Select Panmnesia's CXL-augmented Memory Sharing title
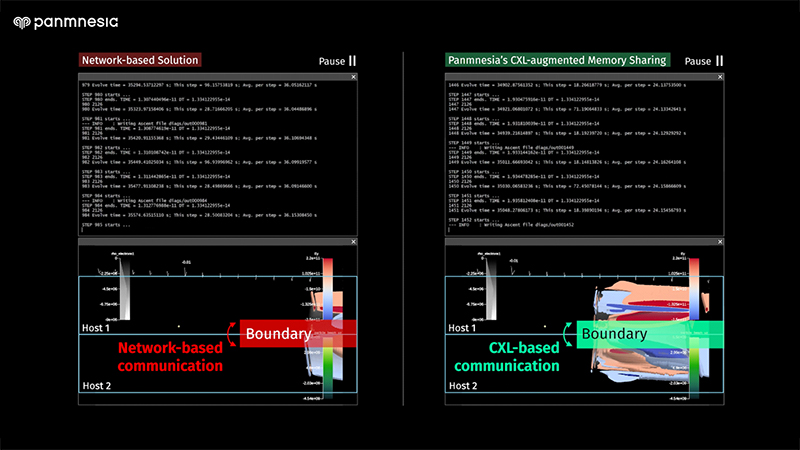Image resolution: width=800 pixels, height=450 pixels. click(557, 60)
